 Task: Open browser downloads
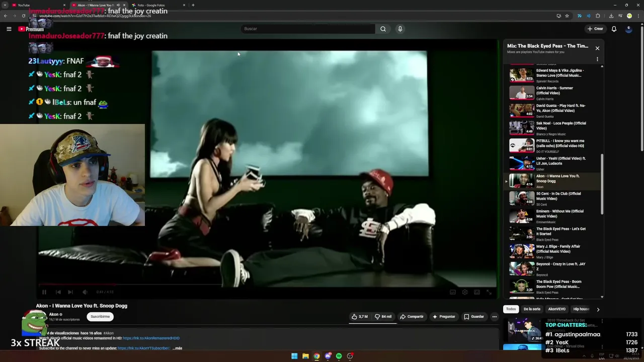coord(611,16)
